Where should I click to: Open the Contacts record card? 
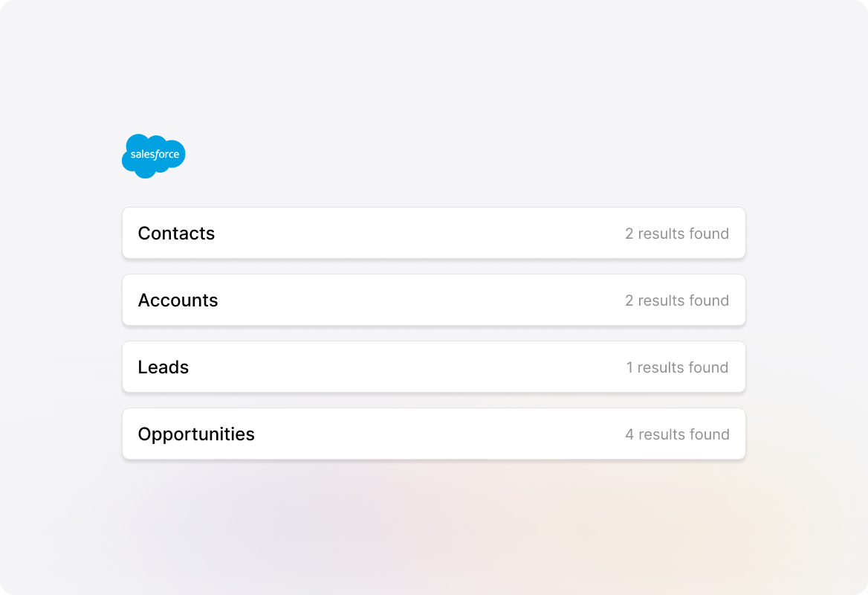pyautogui.click(x=433, y=233)
